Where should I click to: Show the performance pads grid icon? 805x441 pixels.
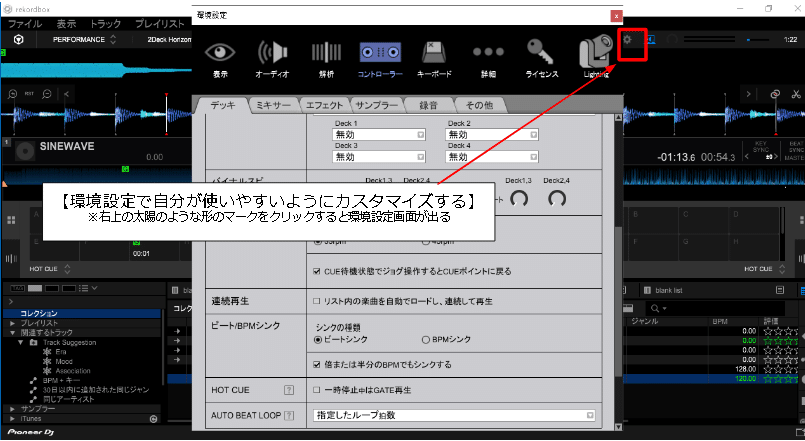tap(11, 220)
